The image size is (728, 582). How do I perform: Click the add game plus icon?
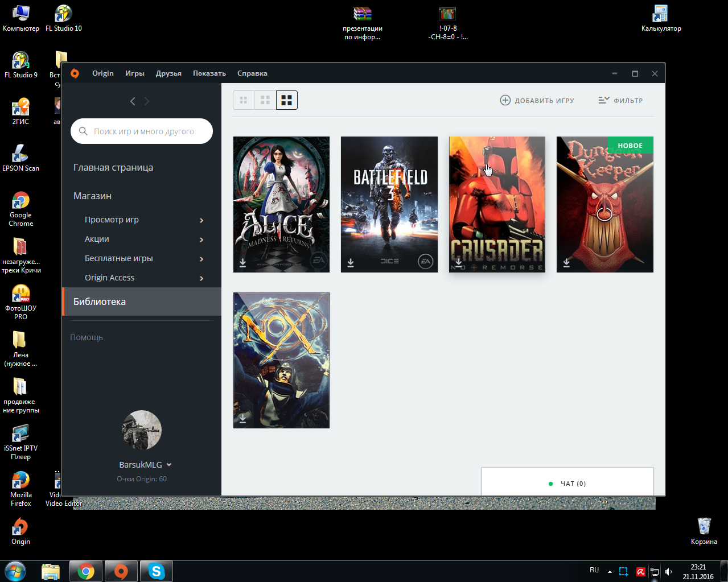(505, 100)
